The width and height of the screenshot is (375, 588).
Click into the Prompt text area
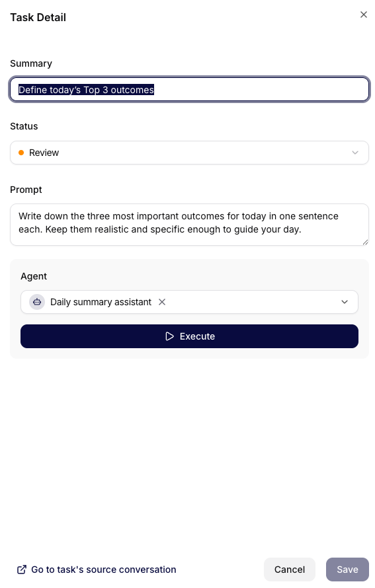coord(189,225)
